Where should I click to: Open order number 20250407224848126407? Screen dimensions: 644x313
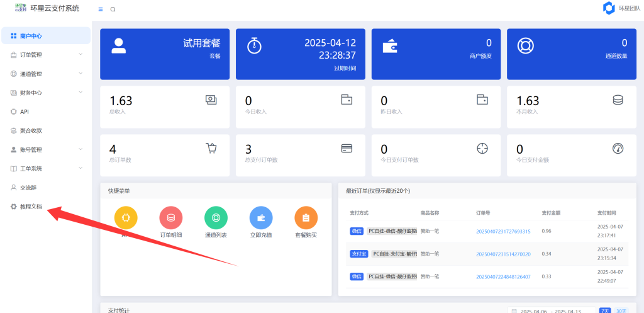click(503, 276)
